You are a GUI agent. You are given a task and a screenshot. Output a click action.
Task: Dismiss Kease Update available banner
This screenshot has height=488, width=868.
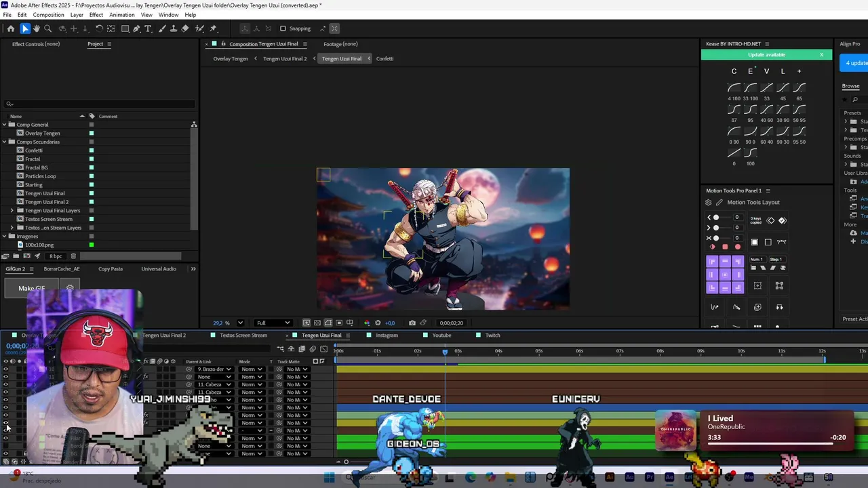point(821,55)
